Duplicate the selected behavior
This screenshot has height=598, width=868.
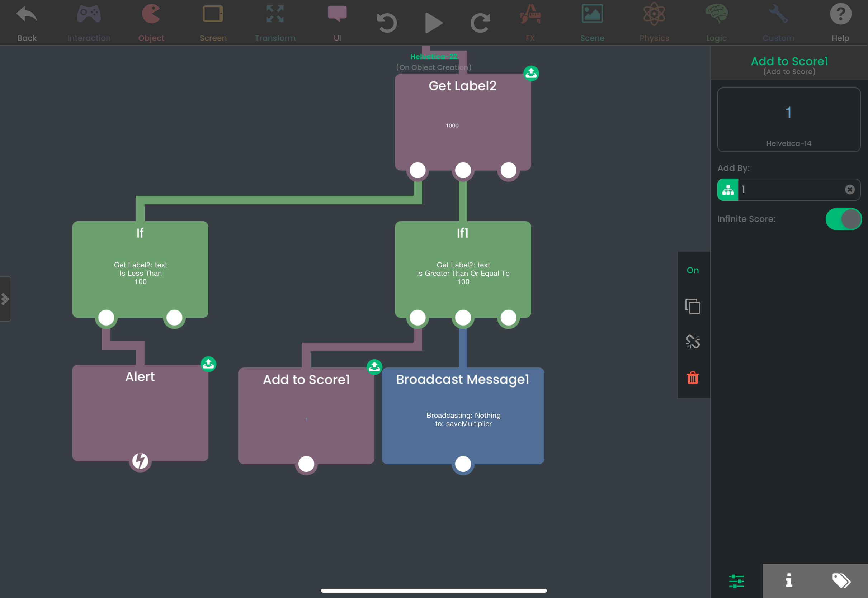(693, 306)
